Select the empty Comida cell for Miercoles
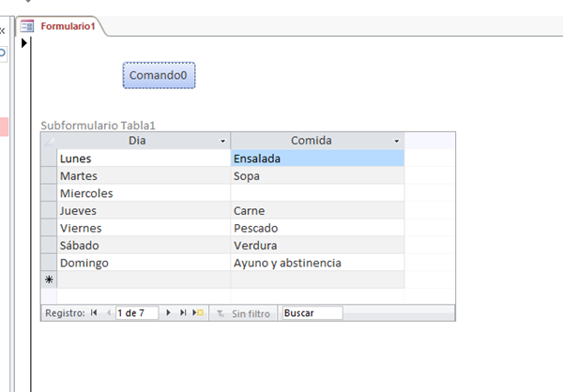The width and height of the screenshot is (563, 392). coord(317,193)
